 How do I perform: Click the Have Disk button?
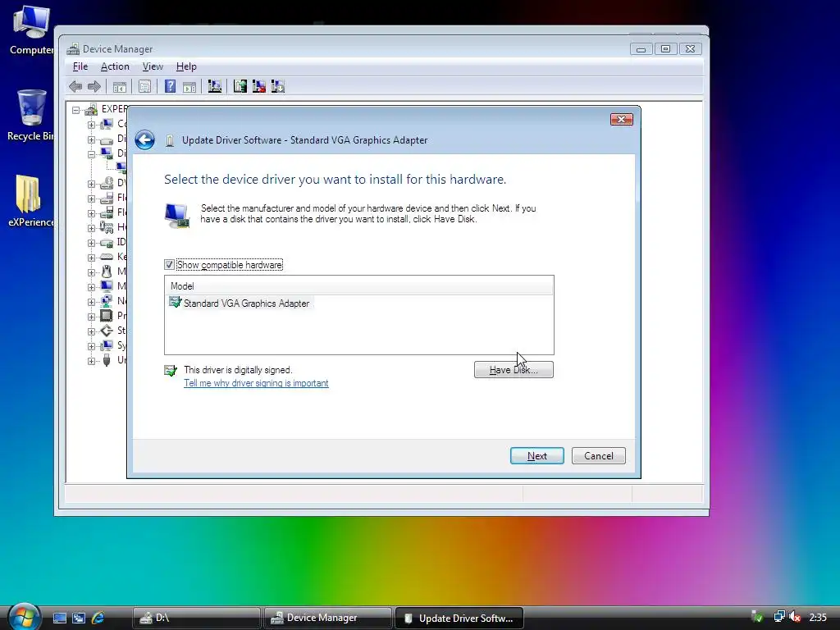pos(514,370)
